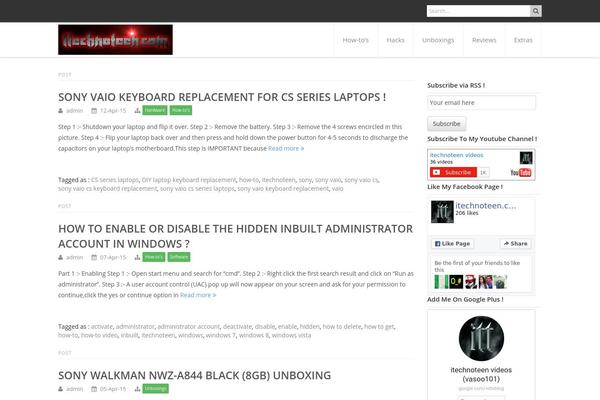Screen dimensions: 600x400
Task: Open hidden Administrator Account post title
Action: pyautogui.click(x=236, y=236)
